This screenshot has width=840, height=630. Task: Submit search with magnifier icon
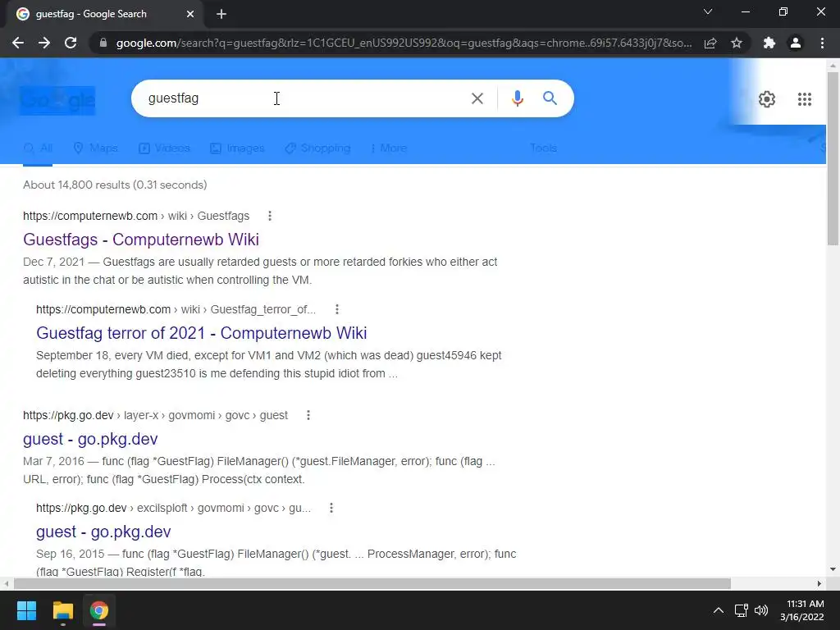click(550, 98)
